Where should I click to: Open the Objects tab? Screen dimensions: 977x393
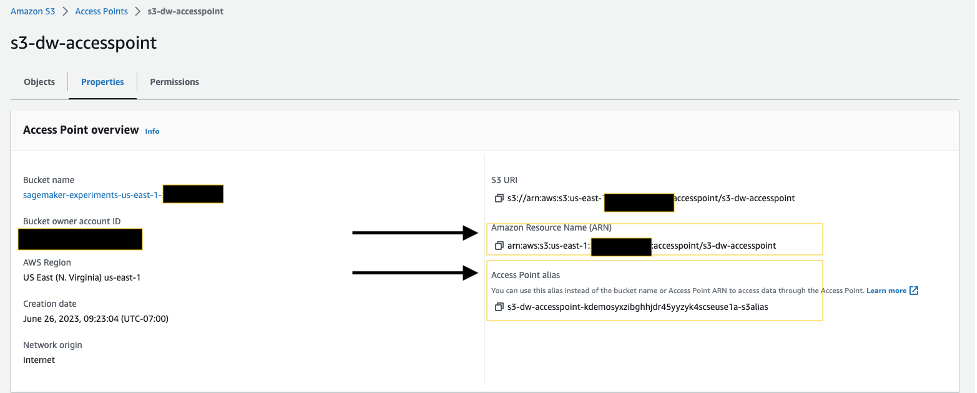coord(39,82)
